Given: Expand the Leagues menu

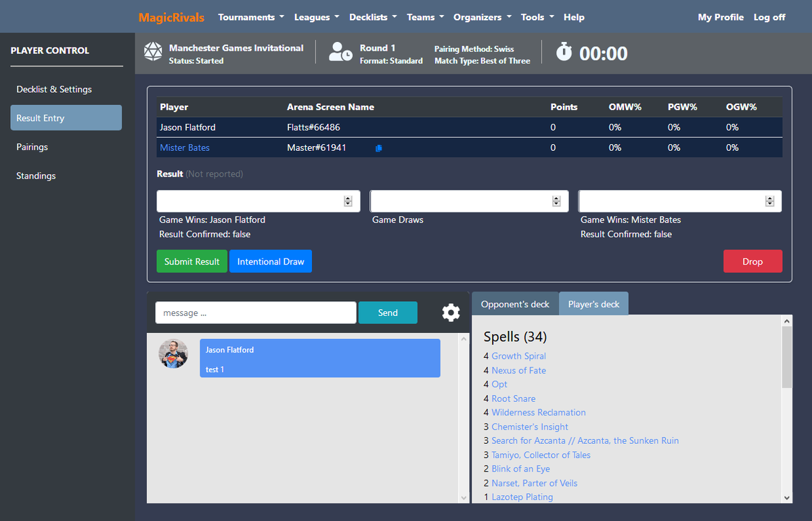Looking at the screenshot, I should point(317,17).
